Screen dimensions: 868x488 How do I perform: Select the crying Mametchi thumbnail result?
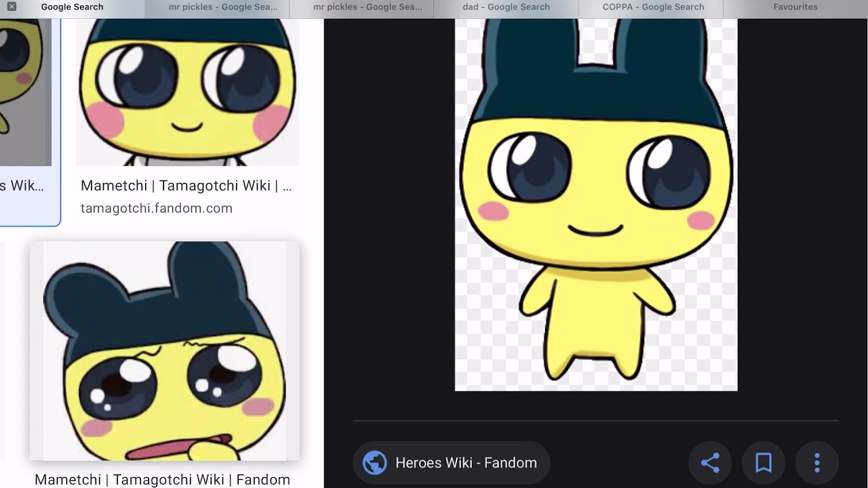click(x=165, y=351)
